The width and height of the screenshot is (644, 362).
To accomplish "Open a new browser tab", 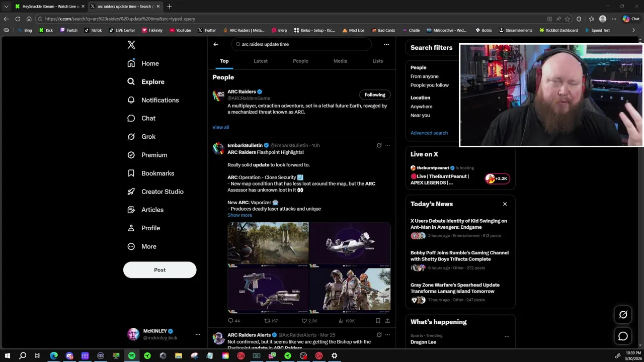I will coord(169,7).
